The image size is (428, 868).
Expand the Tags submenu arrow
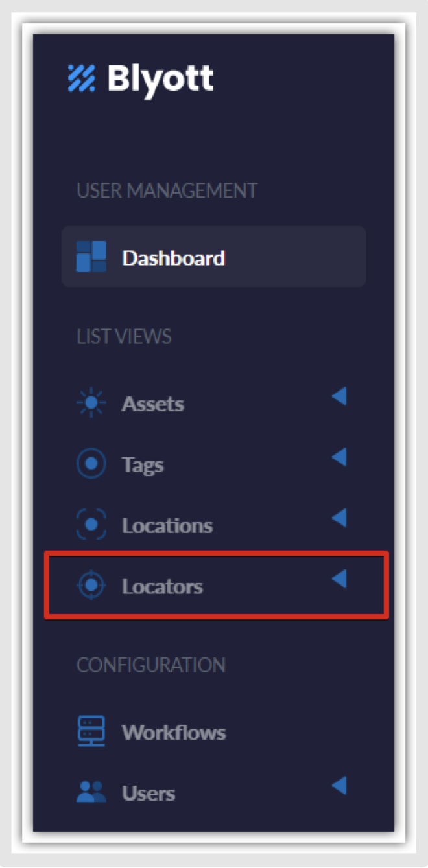[x=339, y=457]
